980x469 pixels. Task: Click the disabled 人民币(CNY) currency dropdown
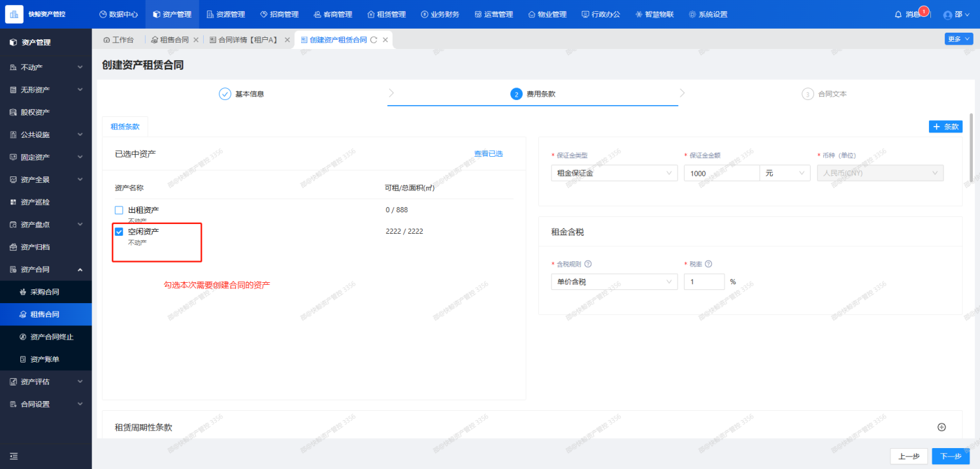pos(881,173)
